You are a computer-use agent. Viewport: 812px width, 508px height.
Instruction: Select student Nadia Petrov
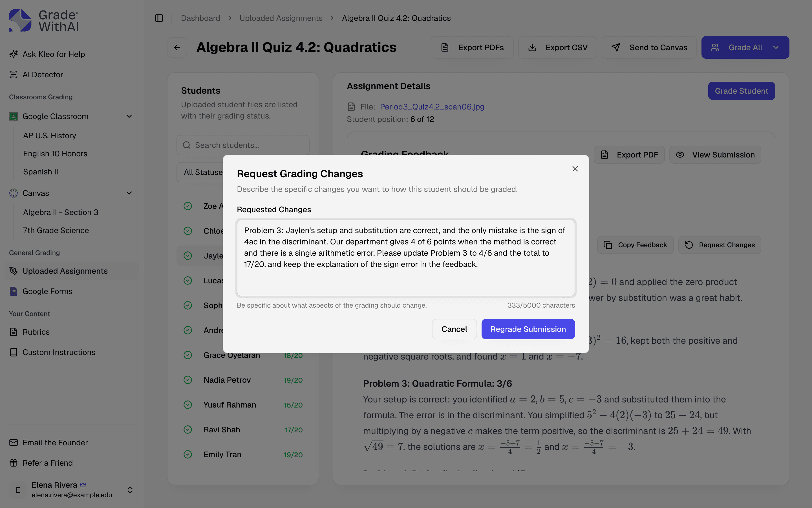243,380
